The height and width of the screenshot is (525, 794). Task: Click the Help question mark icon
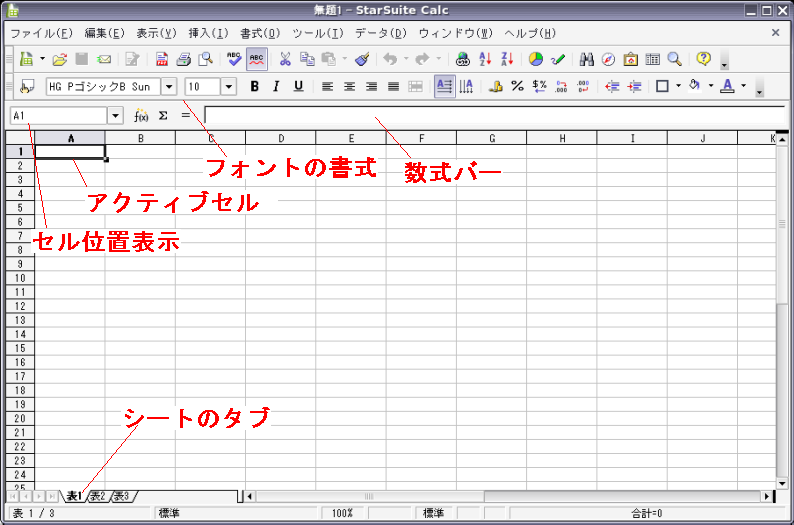tap(703, 59)
